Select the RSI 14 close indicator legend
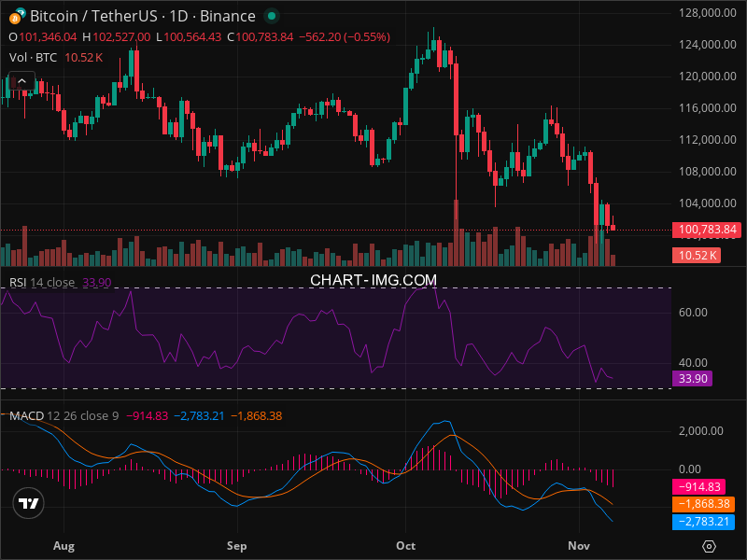The image size is (747, 560). [x=42, y=282]
